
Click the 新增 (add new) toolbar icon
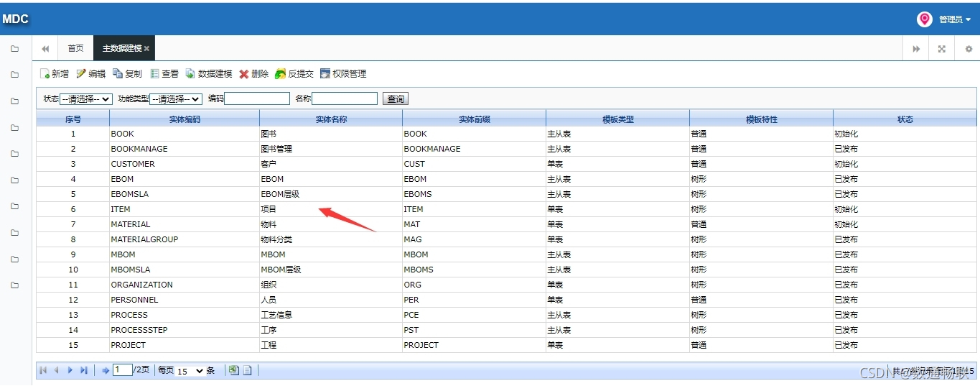pyautogui.click(x=45, y=74)
